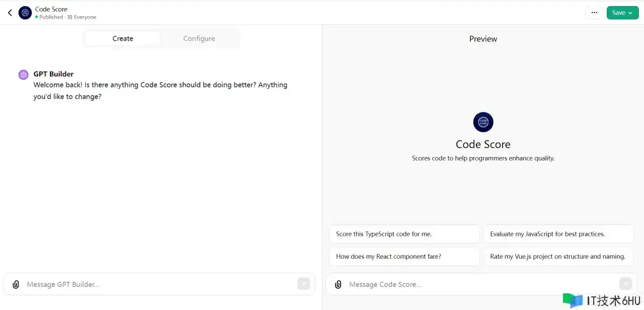Click the Code Score title in header

[51, 9]
